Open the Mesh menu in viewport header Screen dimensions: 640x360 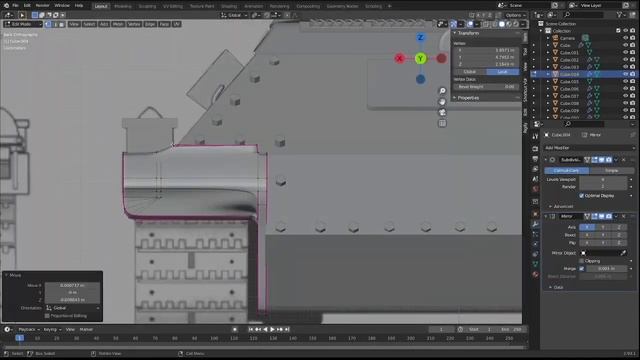pyautogui.click(x=118, y=24)
